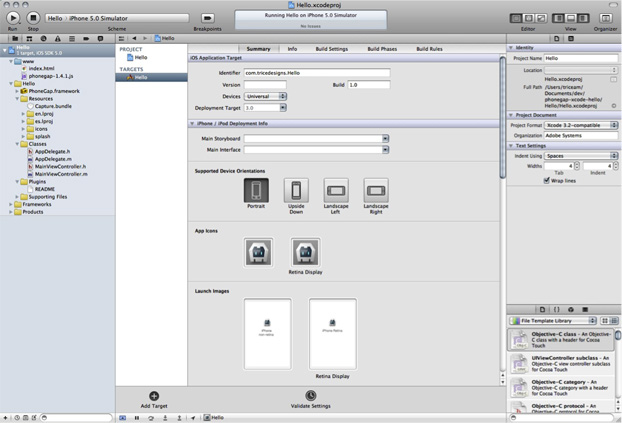Show the Log navigator
The width and height of the screenshot is (622, 423).
click(100, 38)
